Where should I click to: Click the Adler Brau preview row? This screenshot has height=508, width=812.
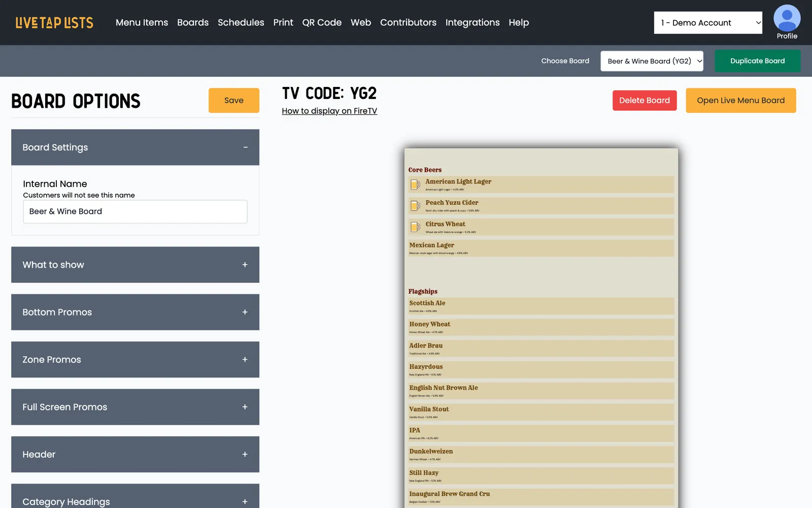click(x=541, y=348)
